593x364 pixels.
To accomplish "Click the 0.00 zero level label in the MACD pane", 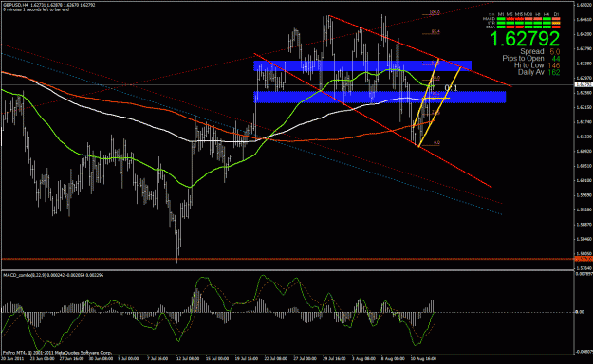I will click(580, 312).
